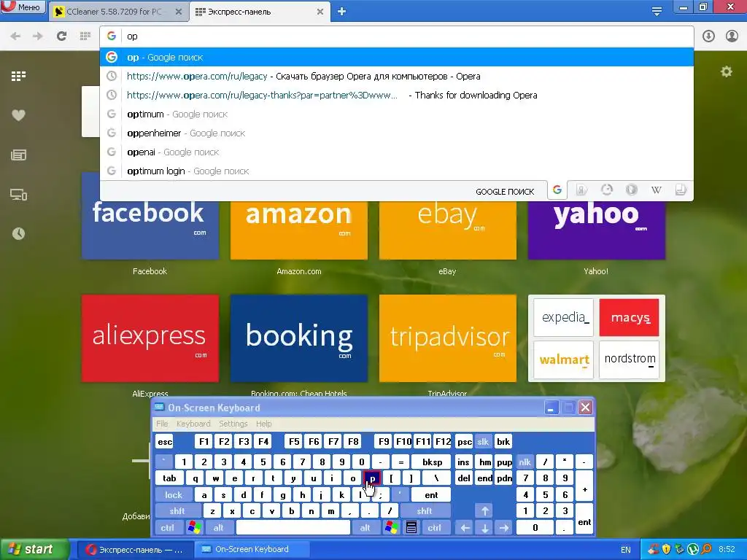Open the TripAdvisor speed dial tile
The image size is (747, 560).
447,338
